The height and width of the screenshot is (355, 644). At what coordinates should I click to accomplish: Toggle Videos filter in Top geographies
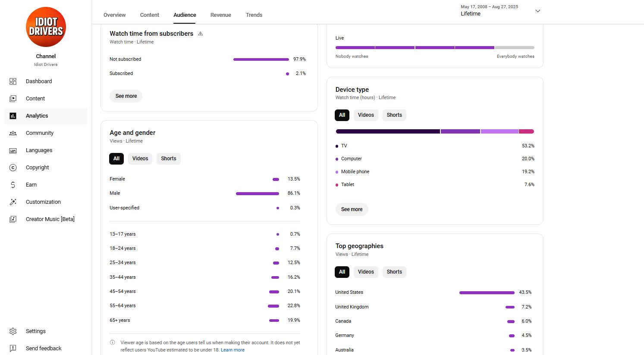pyautogui.click(x=365, y=272)
